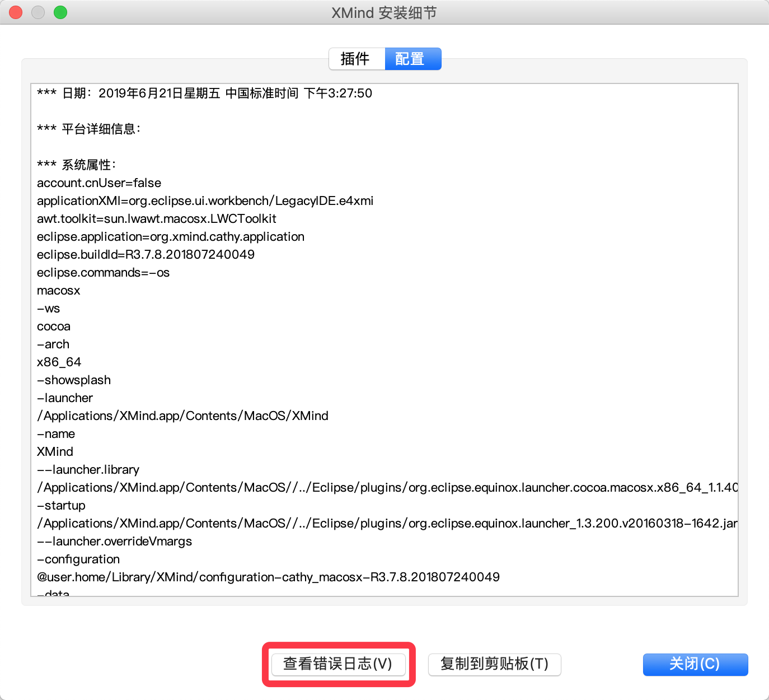Click the date line 2019年6月21日星期五

click(204, 93)
